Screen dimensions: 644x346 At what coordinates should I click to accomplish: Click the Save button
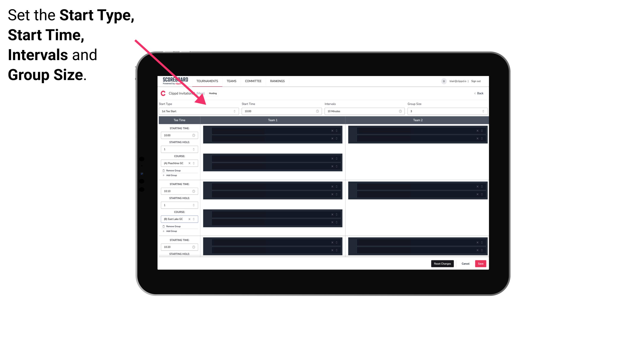[481, 264]
